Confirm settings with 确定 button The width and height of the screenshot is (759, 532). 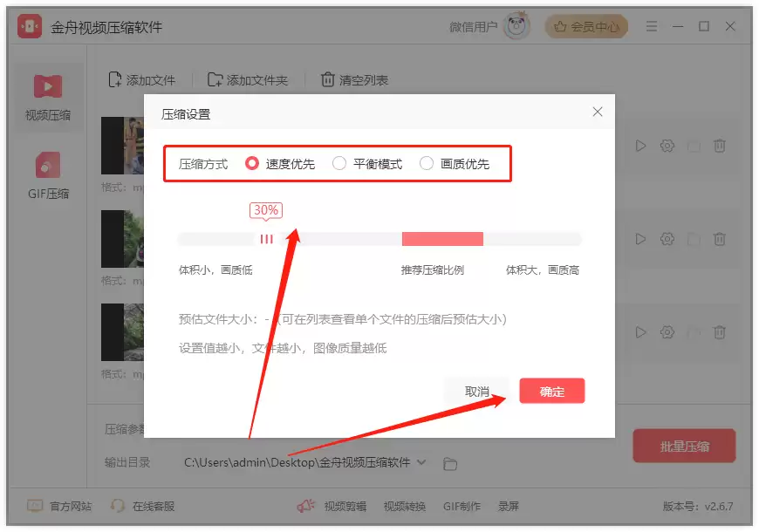pyautogui.click(x=552, y=391)
